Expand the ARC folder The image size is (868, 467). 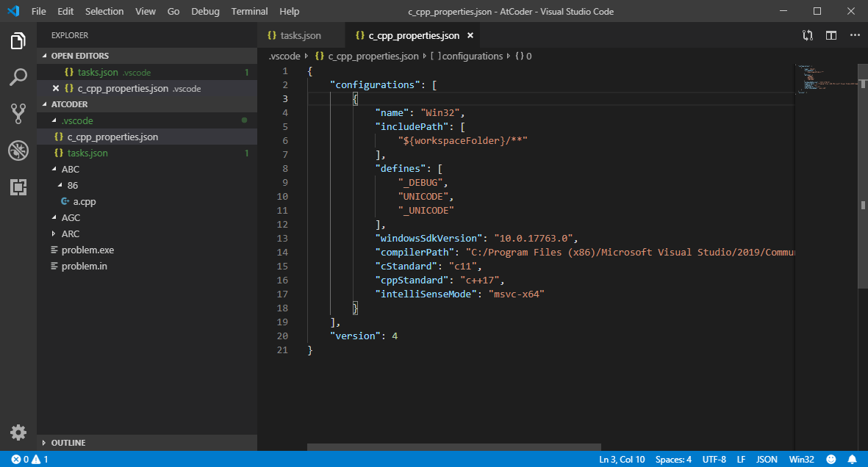[x=71, y=234]
